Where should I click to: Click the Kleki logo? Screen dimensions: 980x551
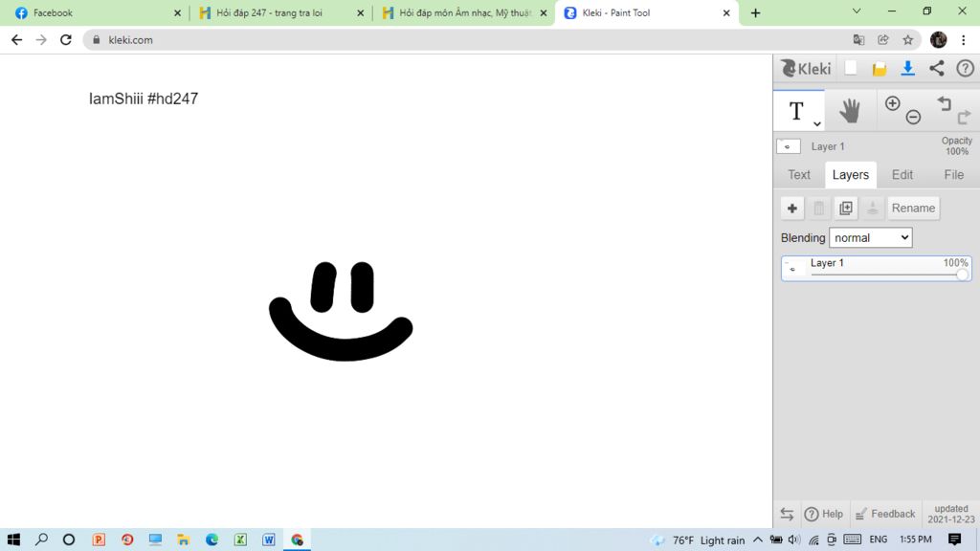coord(806,69)
